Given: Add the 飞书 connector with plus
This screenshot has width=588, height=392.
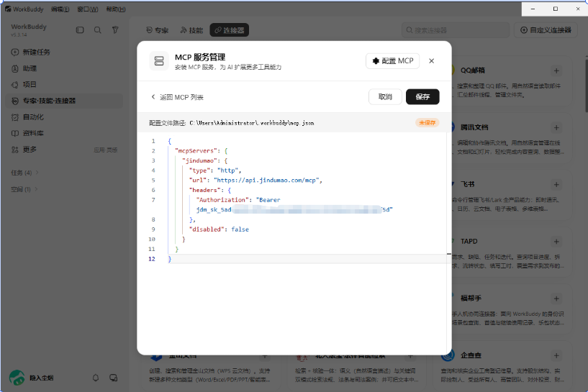Looking at the screenshot, I should tap(556, 184).
